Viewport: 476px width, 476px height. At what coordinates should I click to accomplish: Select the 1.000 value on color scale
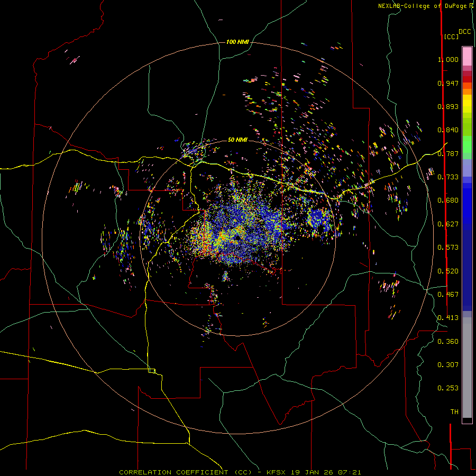click(448, 59)
